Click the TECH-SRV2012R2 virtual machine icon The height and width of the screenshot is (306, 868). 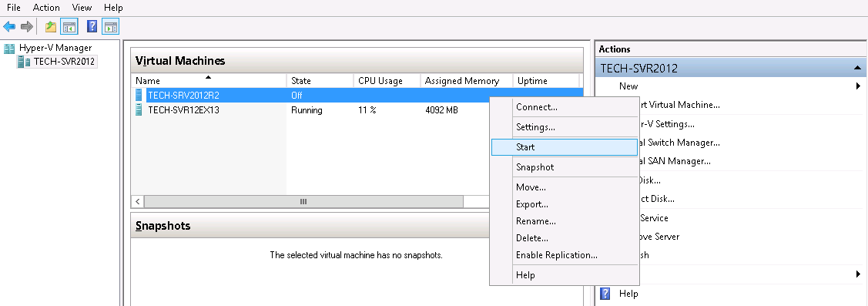pos(139,96)
